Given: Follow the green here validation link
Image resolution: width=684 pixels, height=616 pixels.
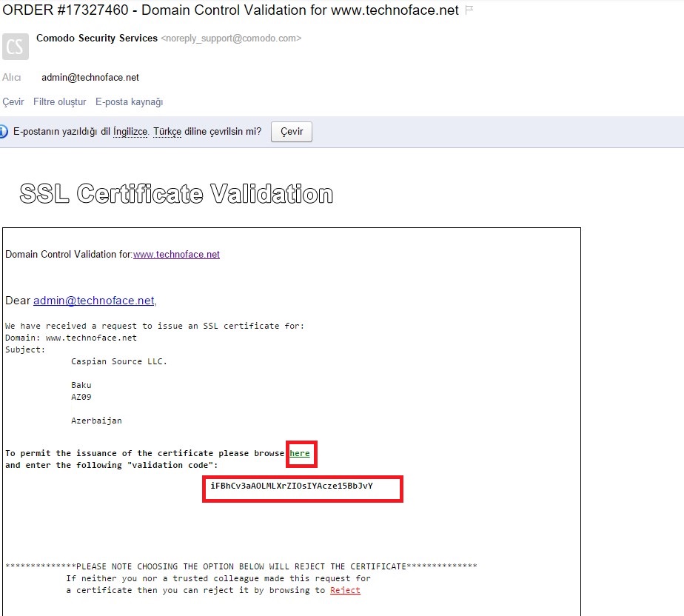Looking at the screenshot, I should coord(300,453).
